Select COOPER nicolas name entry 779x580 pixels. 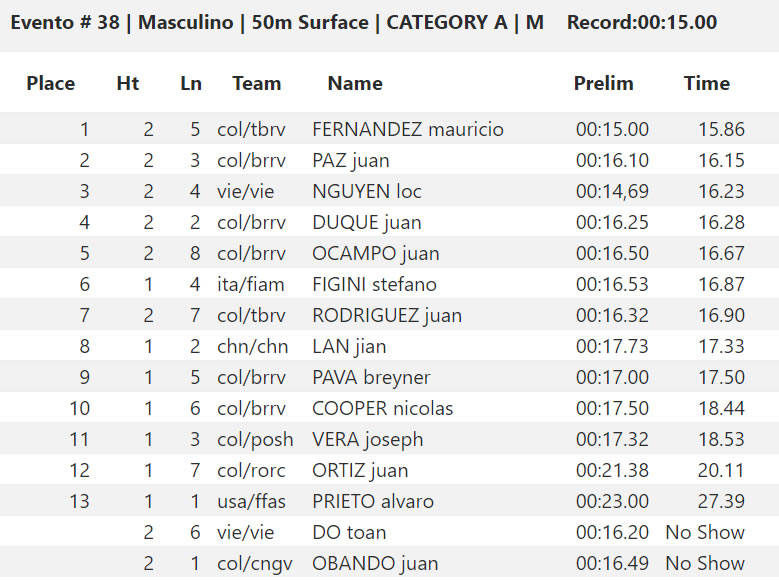(383, 409)
